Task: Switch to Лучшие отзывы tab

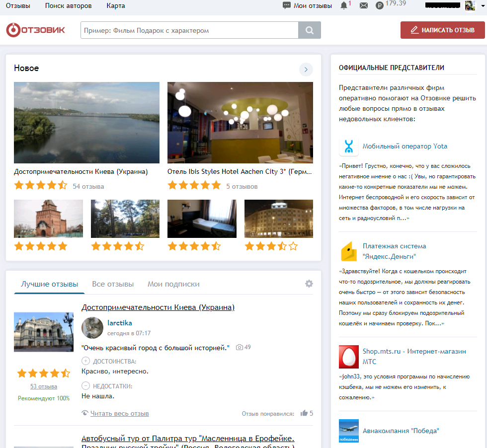Action: 49,284
